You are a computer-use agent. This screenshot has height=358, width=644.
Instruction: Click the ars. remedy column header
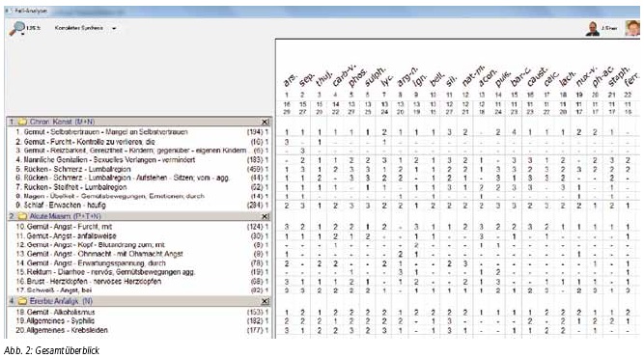tap(289, 81)
